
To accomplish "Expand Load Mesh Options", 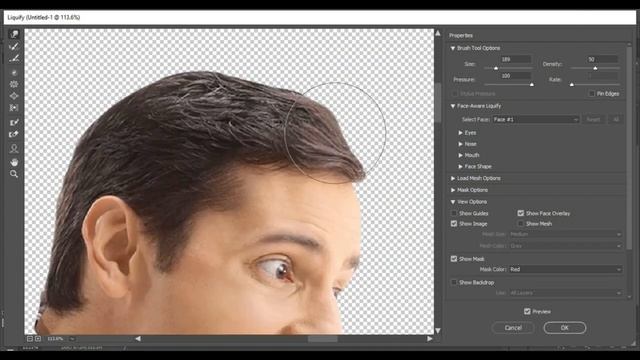I will click(x=453, y=178).
